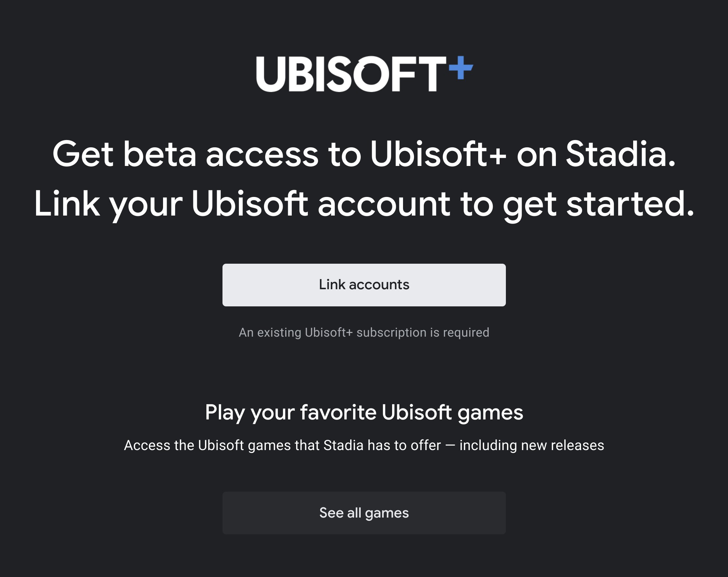
Task: Click the word "required" in the note
Action: pos(466,333)
